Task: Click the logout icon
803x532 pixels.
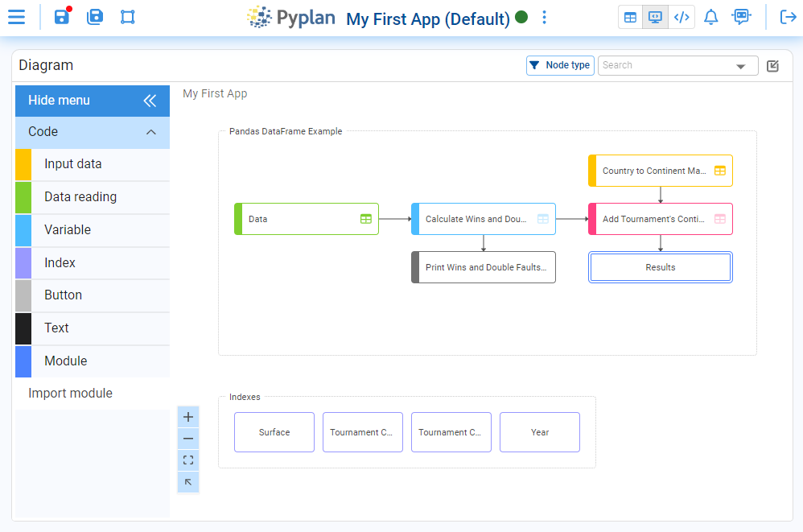Action: 788,17
